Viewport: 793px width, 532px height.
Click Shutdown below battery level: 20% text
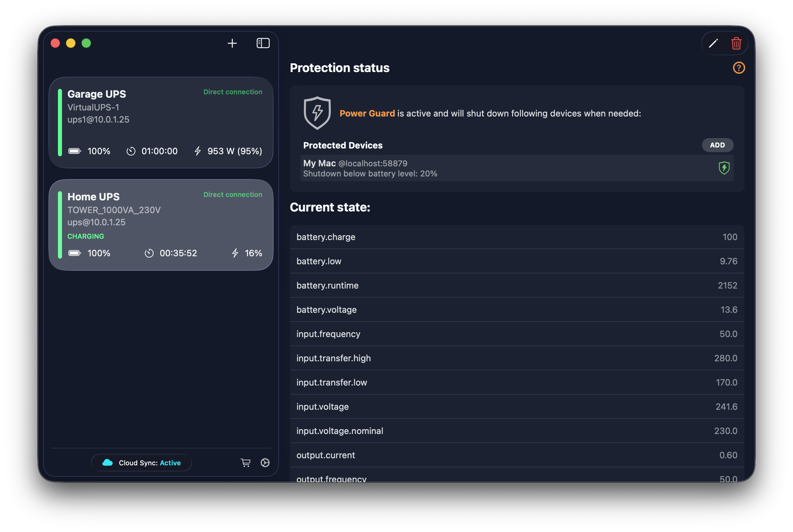(370, 174)
